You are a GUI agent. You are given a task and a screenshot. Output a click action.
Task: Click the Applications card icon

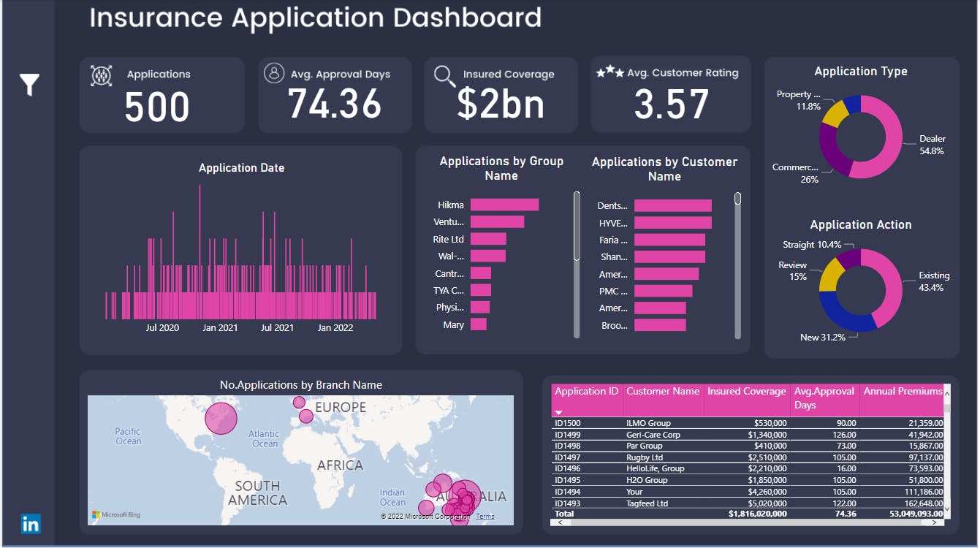tap(102, 75)
